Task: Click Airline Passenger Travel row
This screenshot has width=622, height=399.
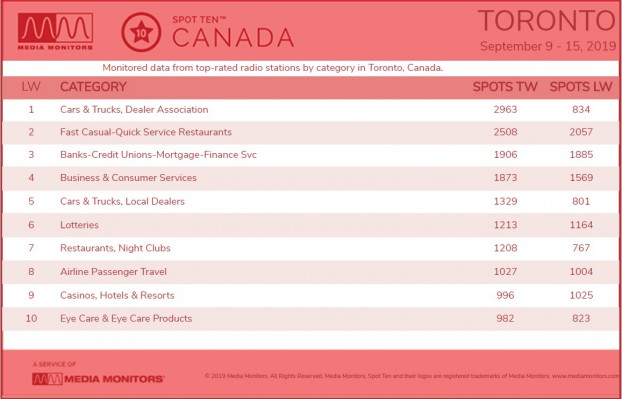Action: (311, 272)
